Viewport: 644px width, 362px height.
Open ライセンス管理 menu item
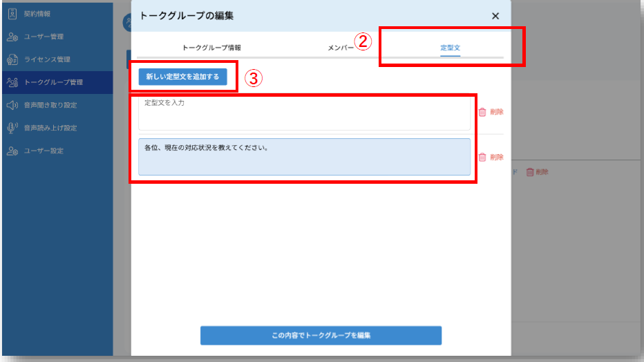click(57, 59)
